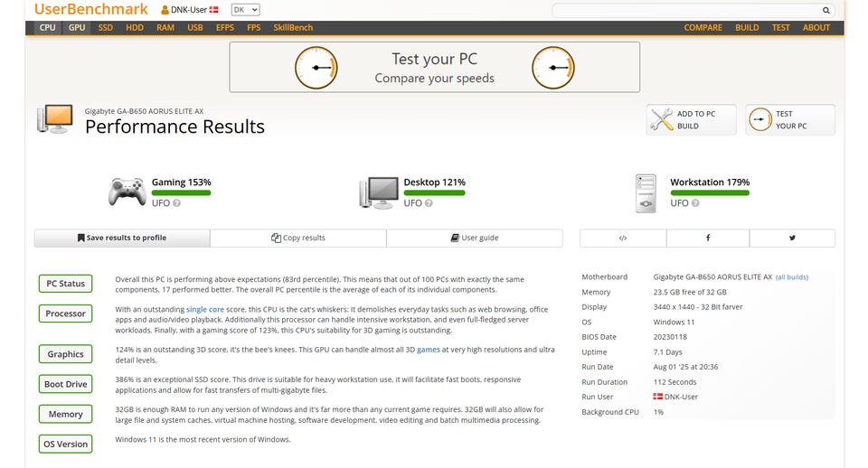Click ADD TO PC BUILD button
The width and height of the screenshot is (868, 468).
pyautogui.click(x=691, y=119)
